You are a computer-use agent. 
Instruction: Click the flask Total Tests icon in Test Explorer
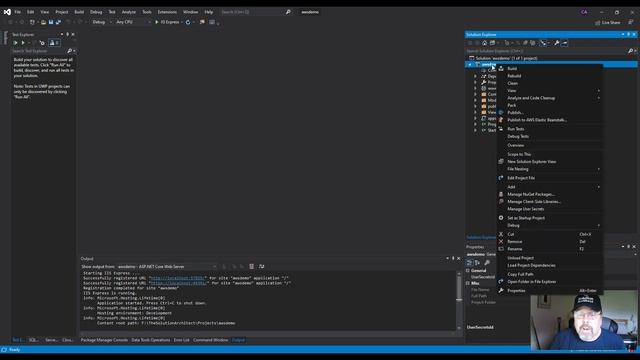click(x=54, y=42)
